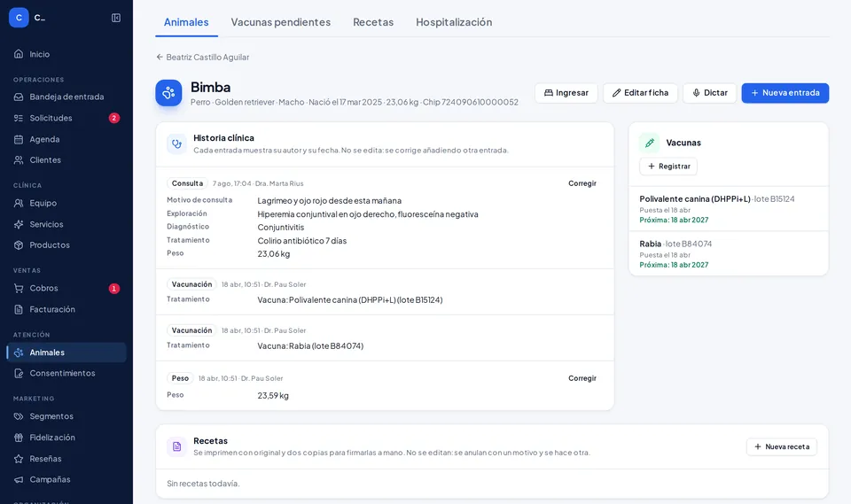
Task: Open Fidelización gift icon
Action: 19,438
